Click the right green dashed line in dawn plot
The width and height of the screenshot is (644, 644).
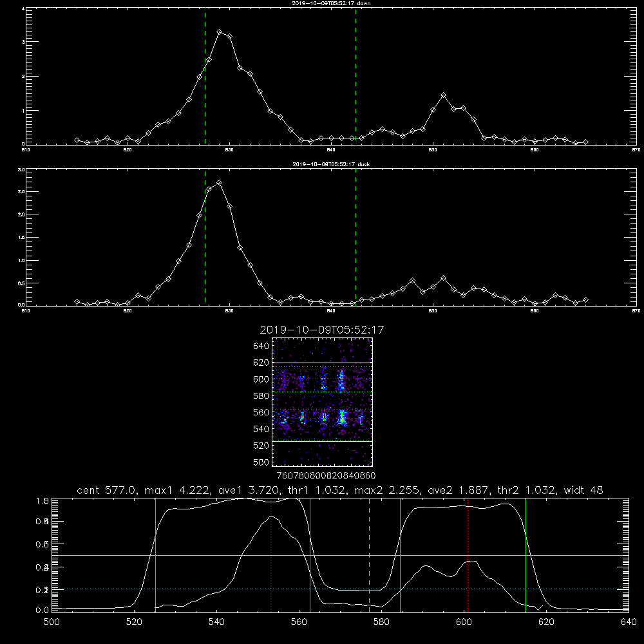[x=355, y=77]
